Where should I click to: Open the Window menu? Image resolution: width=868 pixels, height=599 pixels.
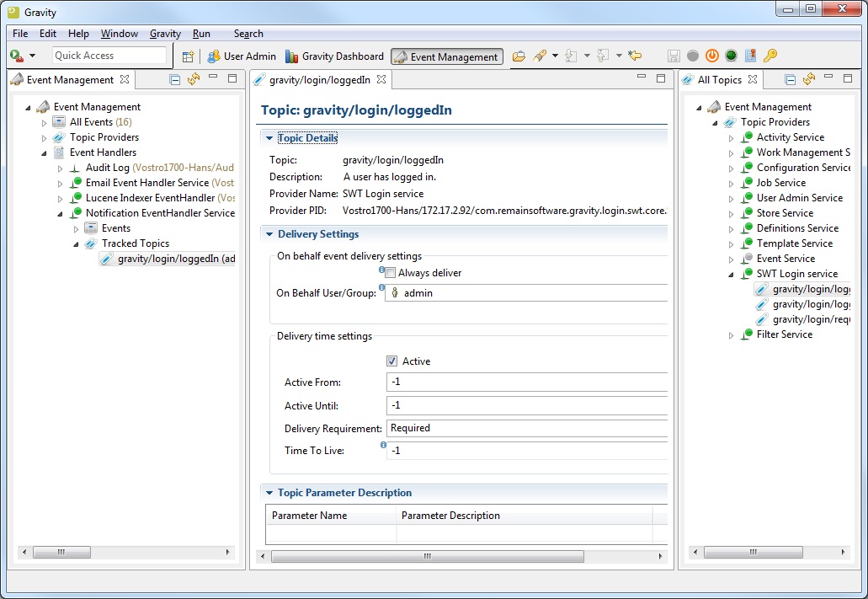click(120, 34)
